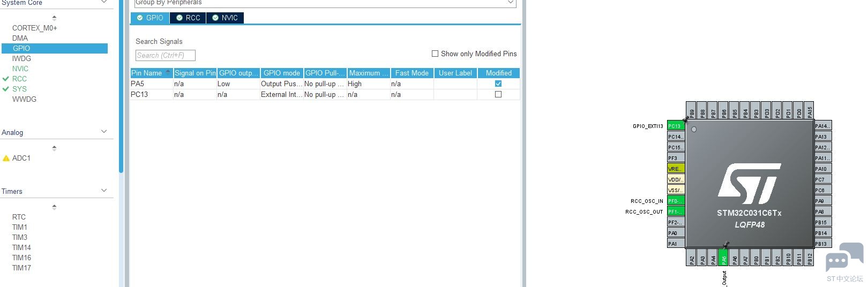Check the Modified box for PC13

click(498, 94)
